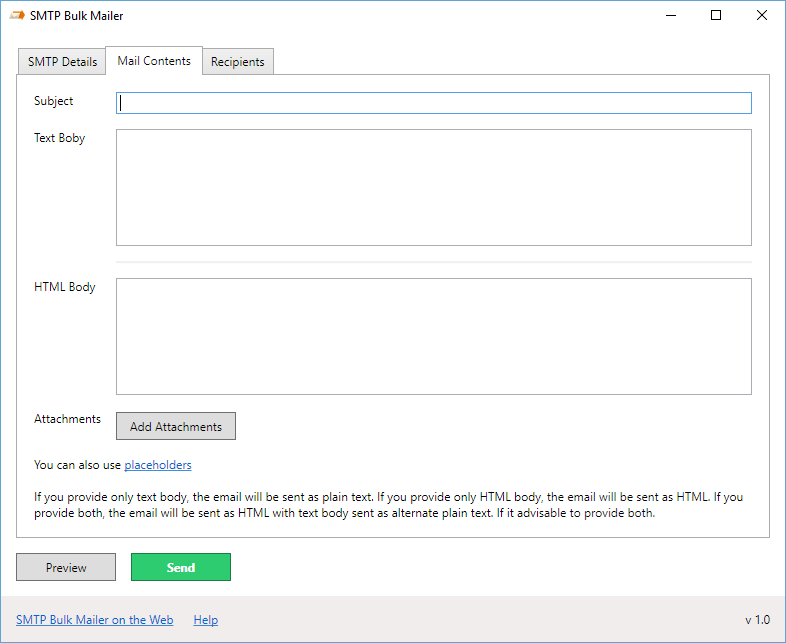Viewport: 786px width, 643px height.
Task: Open the placeholders link
Action: click(158, 465)
